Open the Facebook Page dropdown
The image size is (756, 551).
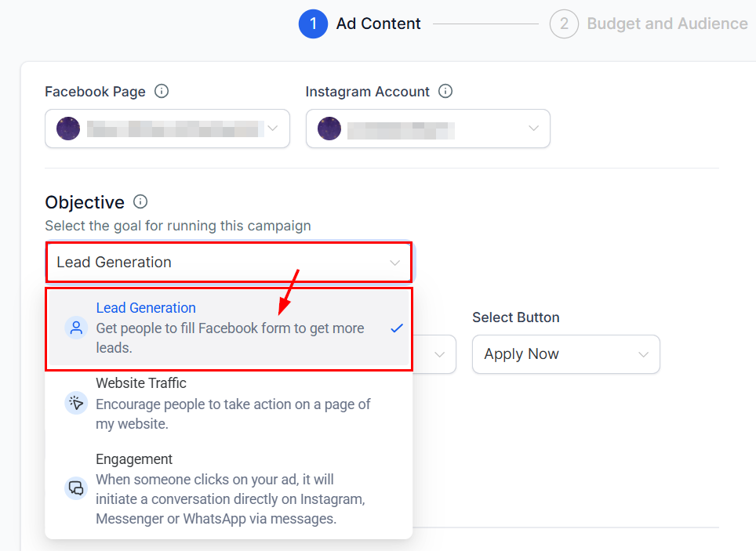(167, 129)
